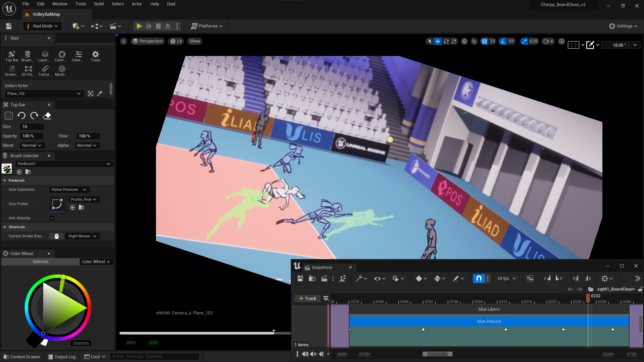Screen dimensions: 644x362
Task: Open Sequencer wrench actions menu
Action: (x=361, y=279)
